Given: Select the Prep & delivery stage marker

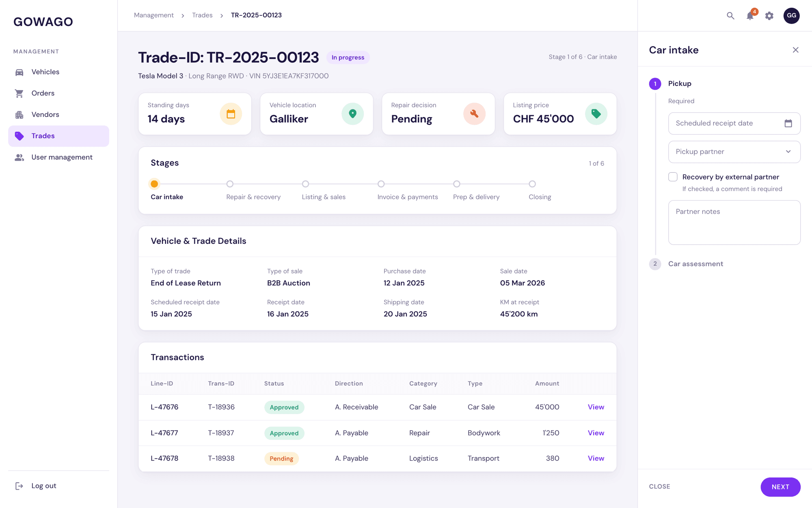Looking at the screenshot, I should pos(457,184).
